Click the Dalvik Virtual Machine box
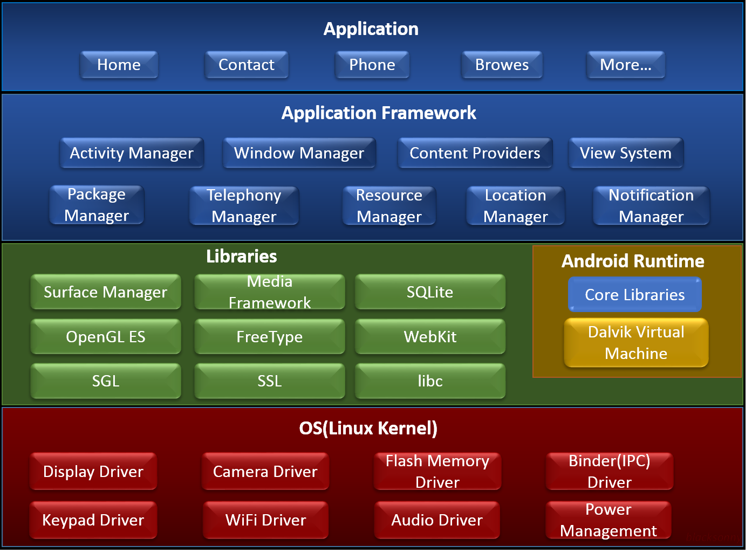The image size is (752, 560). pos(635,342)
